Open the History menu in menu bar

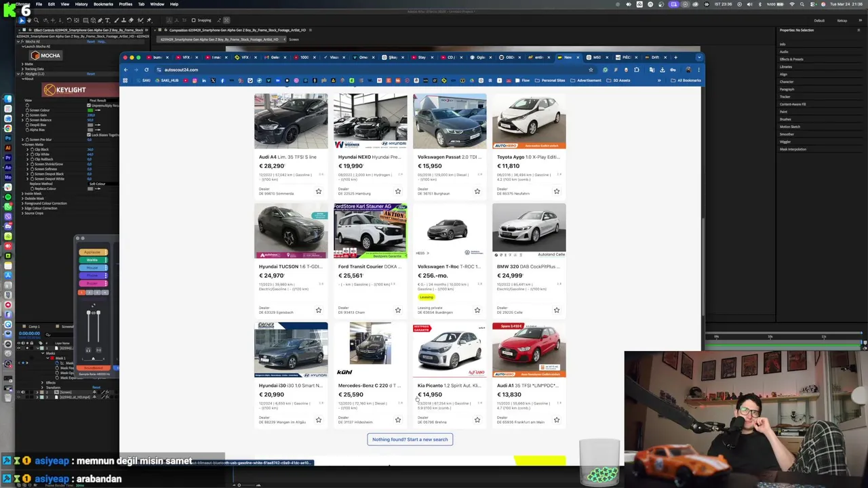point(81,4)
